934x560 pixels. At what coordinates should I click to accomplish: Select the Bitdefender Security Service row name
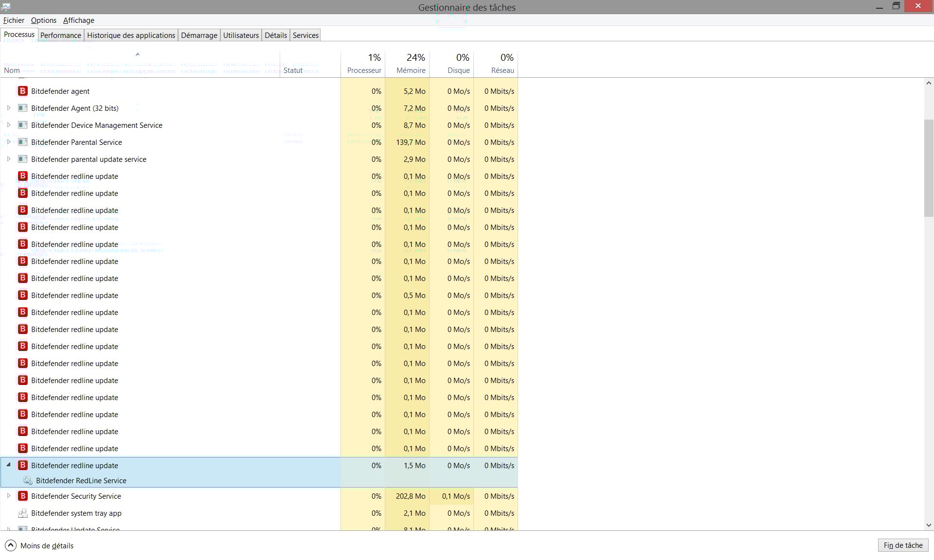pyautogui.click(x=76, y=496)
